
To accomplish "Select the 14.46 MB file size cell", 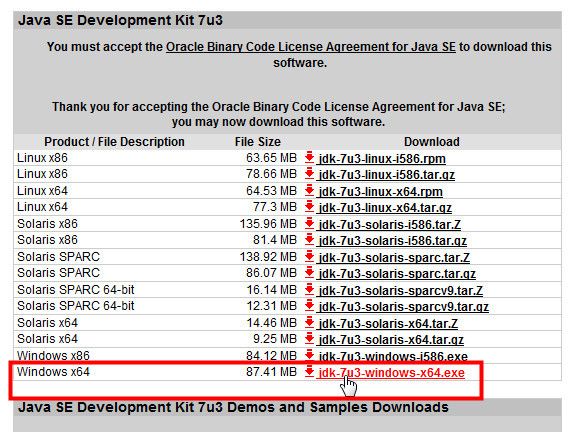I will (271, 323).
